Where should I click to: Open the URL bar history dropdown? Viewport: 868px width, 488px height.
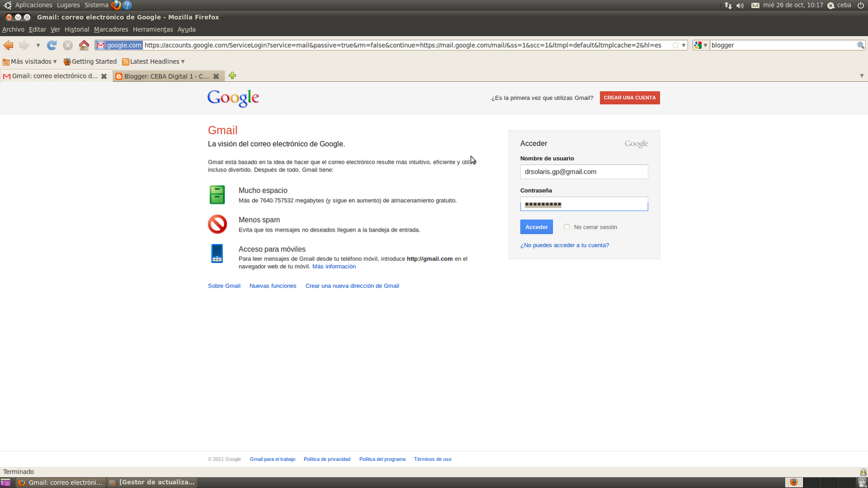click(684, 45)
